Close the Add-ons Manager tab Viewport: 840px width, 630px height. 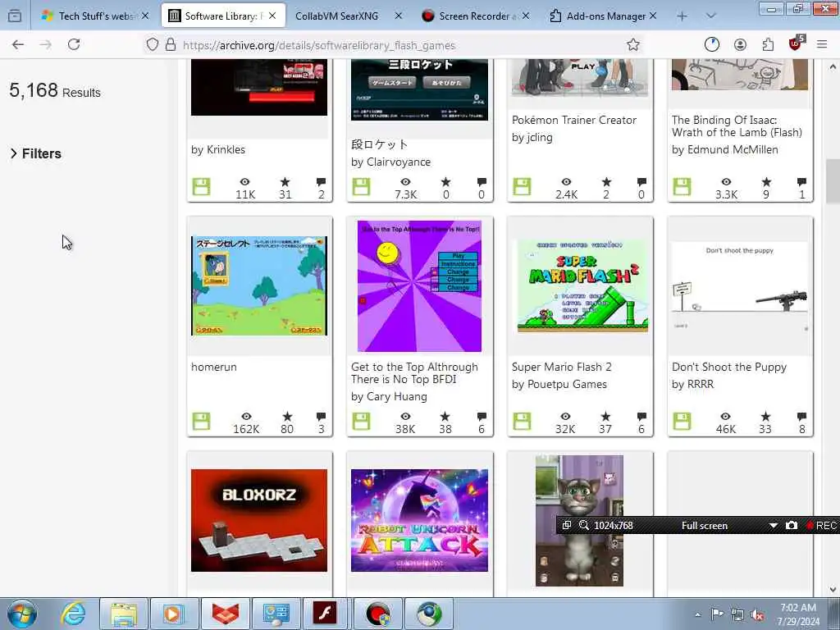653,16
